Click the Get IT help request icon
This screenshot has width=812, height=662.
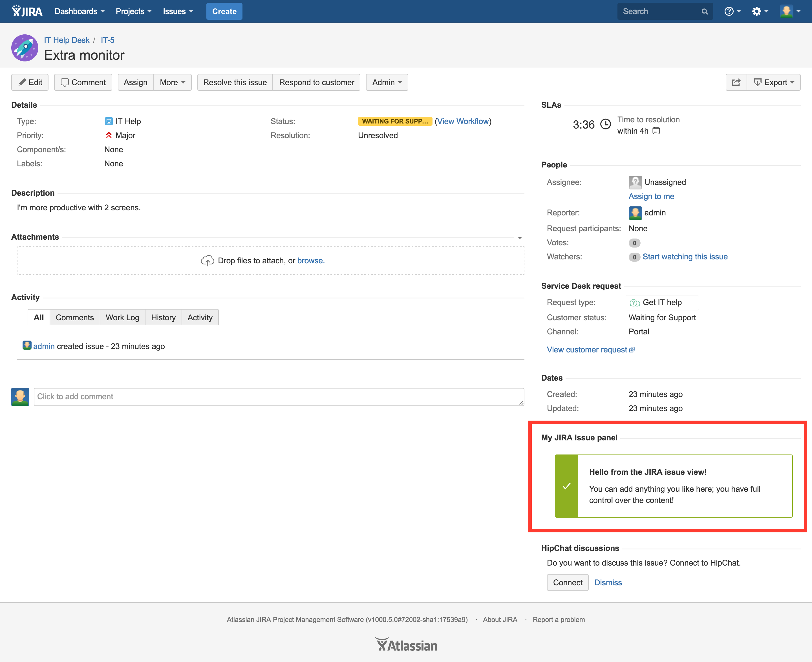click(635, 303)
